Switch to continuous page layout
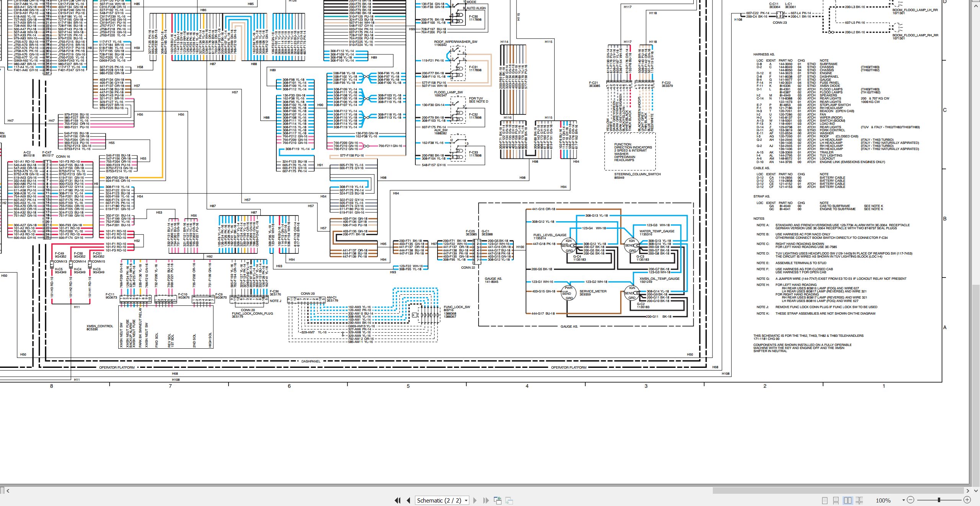The height and width of the screenshot is (506, 980). tap(836, 500)
